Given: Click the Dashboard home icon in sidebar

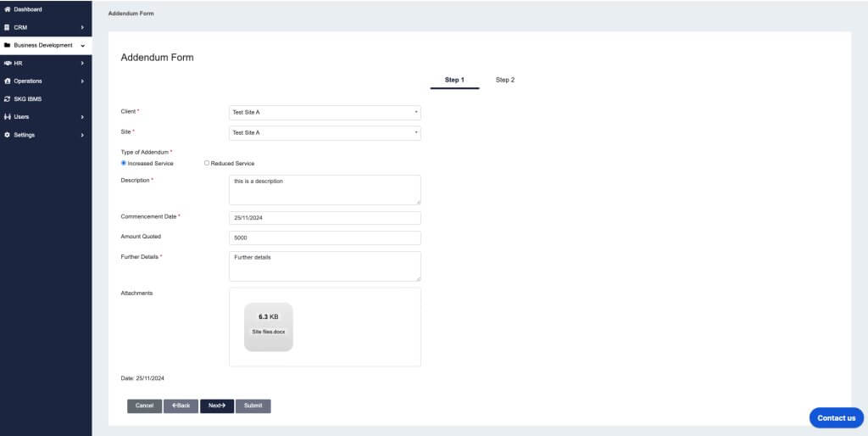Looking at the screenshot, I should tap(8, 9).
